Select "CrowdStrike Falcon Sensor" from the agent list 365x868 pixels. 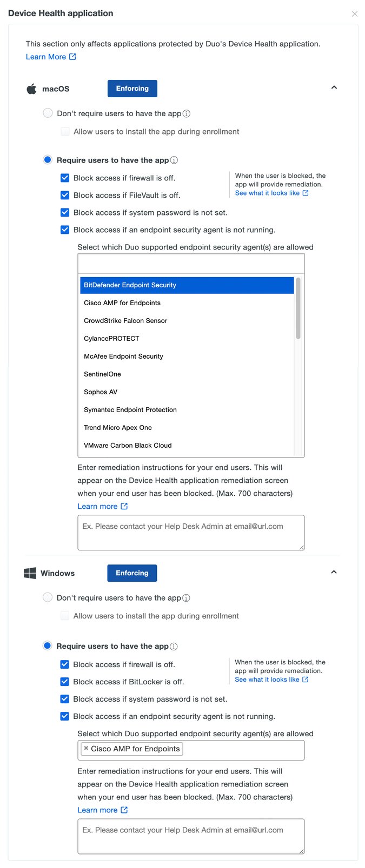click(x=125, y=320)
